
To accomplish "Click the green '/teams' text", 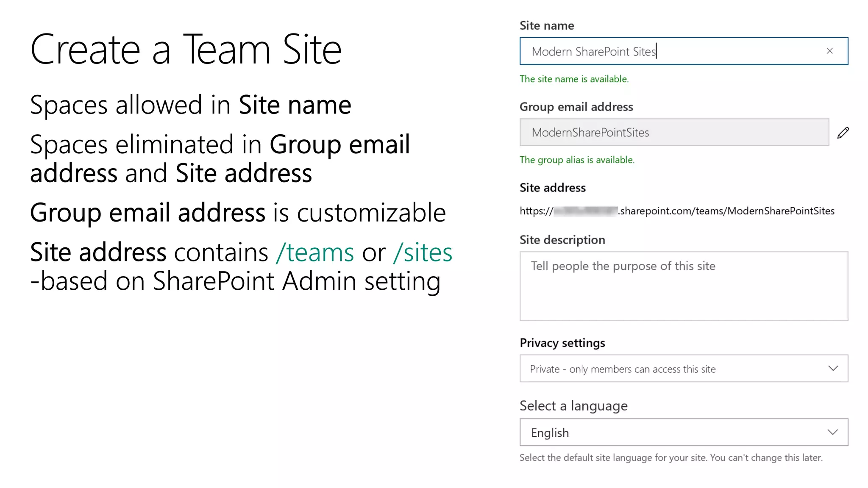I will click(315, 252).
